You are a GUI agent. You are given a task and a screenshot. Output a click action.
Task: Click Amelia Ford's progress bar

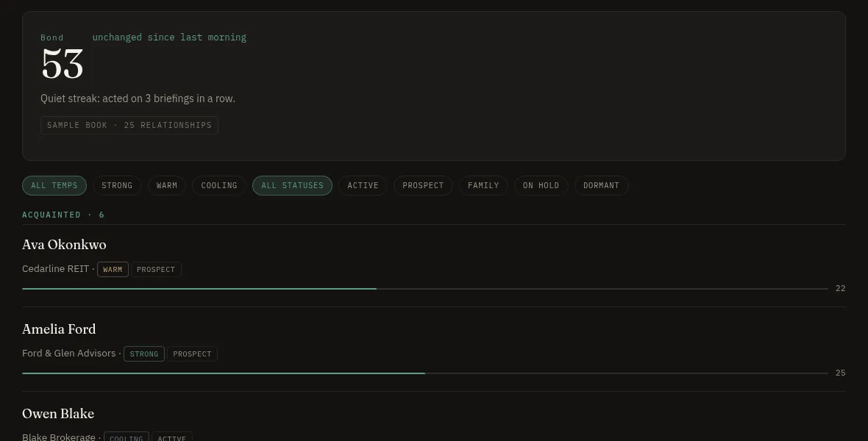coord(425,373)
